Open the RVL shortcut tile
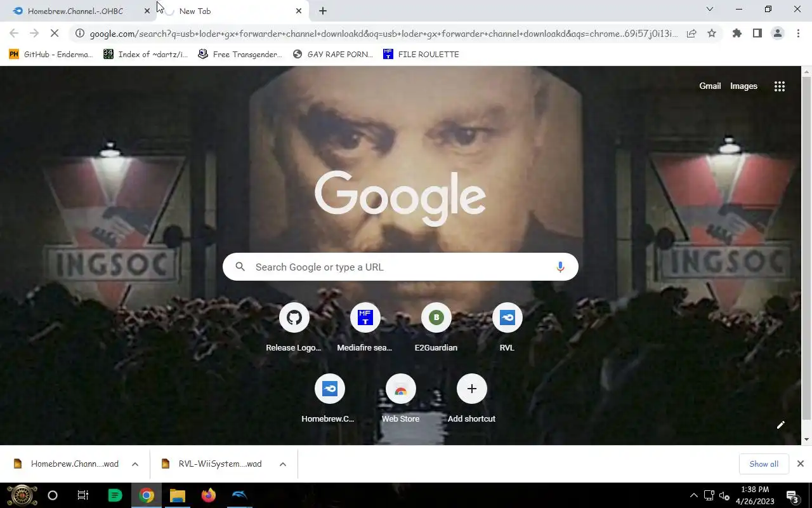The image size is (812, 508). (507, 328)
